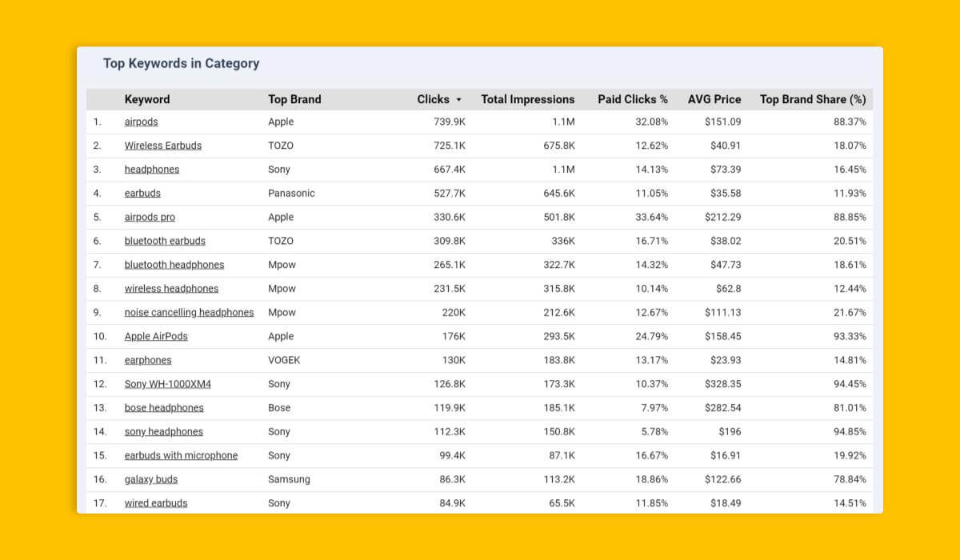Open the Sony WH-1000XM4 keyword link

(x=168, y=384)
